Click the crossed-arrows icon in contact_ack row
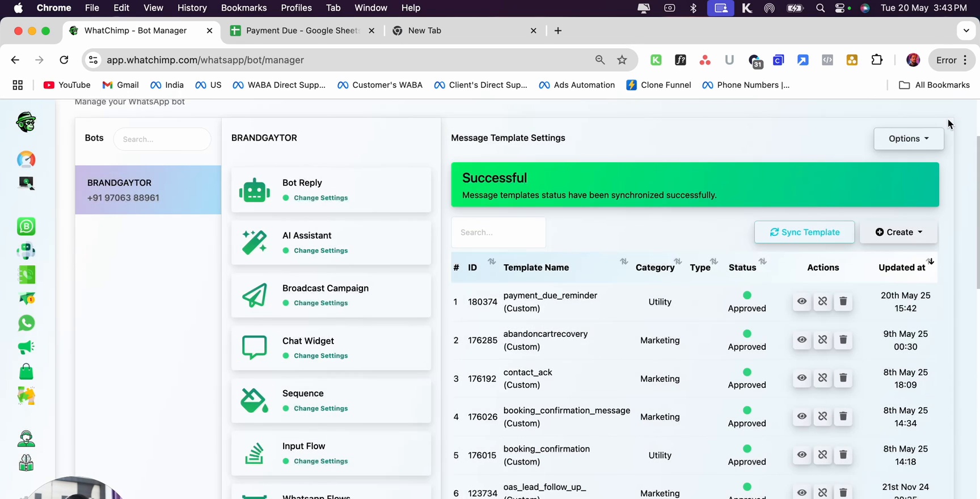Screen dimensions: 980x499 (822, 378)
